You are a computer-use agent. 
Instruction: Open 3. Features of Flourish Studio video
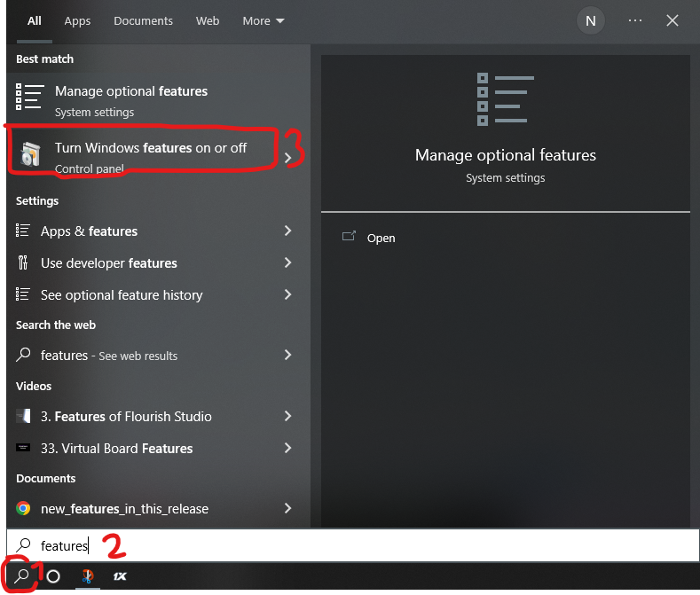(159, 417)
